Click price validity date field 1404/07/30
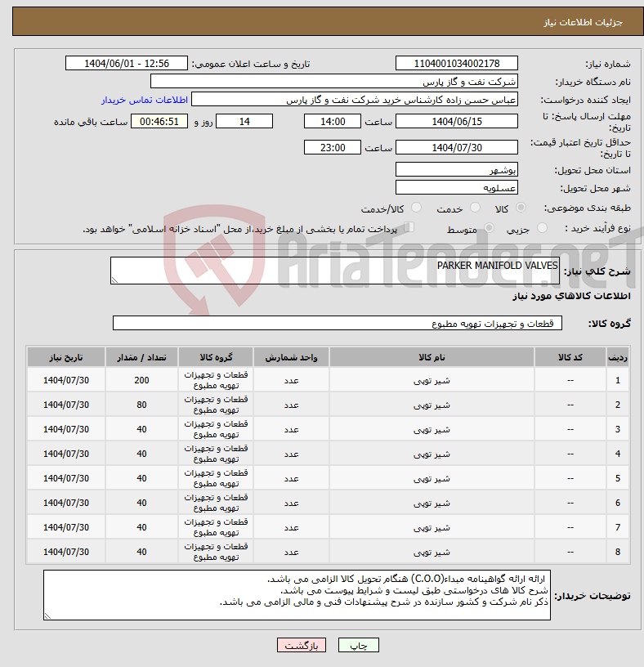 coord(456,148)
